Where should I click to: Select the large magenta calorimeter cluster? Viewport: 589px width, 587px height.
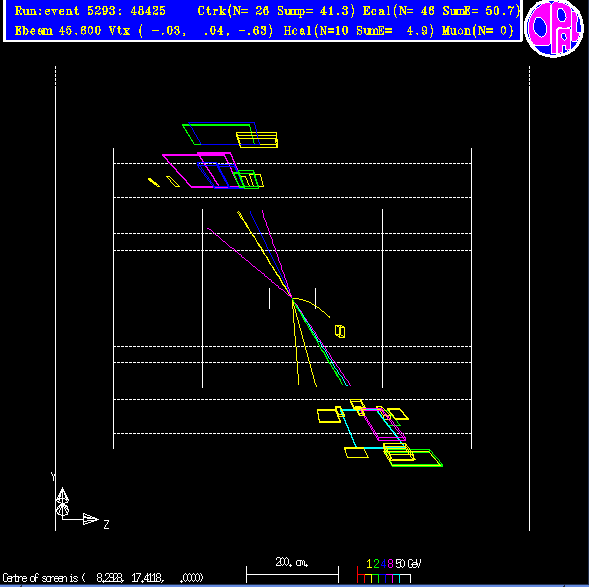coord(200,170)
